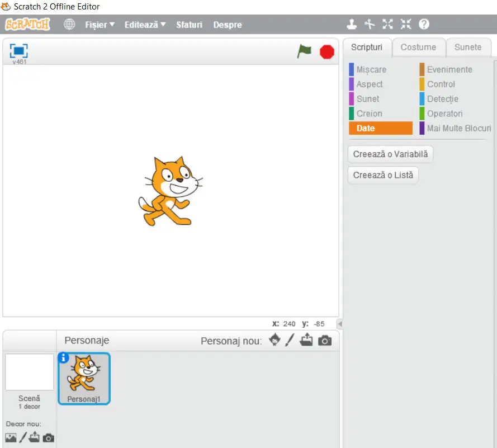Select the Mai Multe Blocuri category

coord(455,128)
